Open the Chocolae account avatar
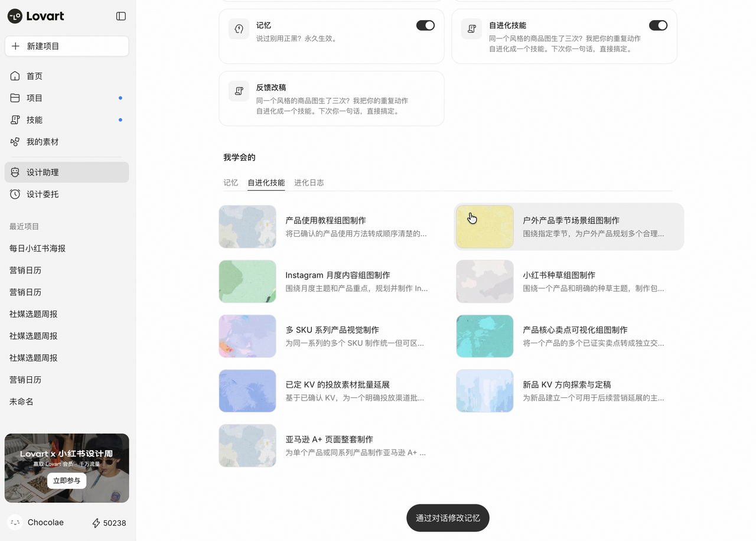This screenshot has height=541, width=756. 15,523
